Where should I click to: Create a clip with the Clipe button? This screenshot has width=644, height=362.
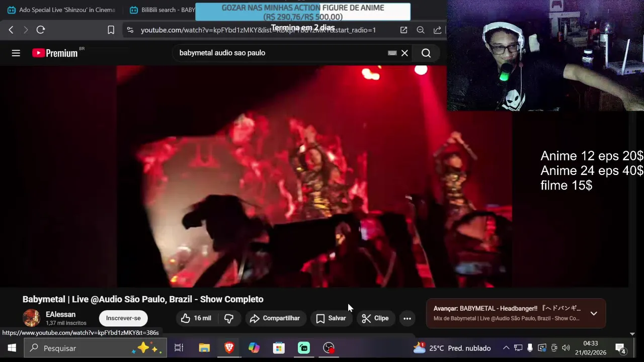coord(375,318)
